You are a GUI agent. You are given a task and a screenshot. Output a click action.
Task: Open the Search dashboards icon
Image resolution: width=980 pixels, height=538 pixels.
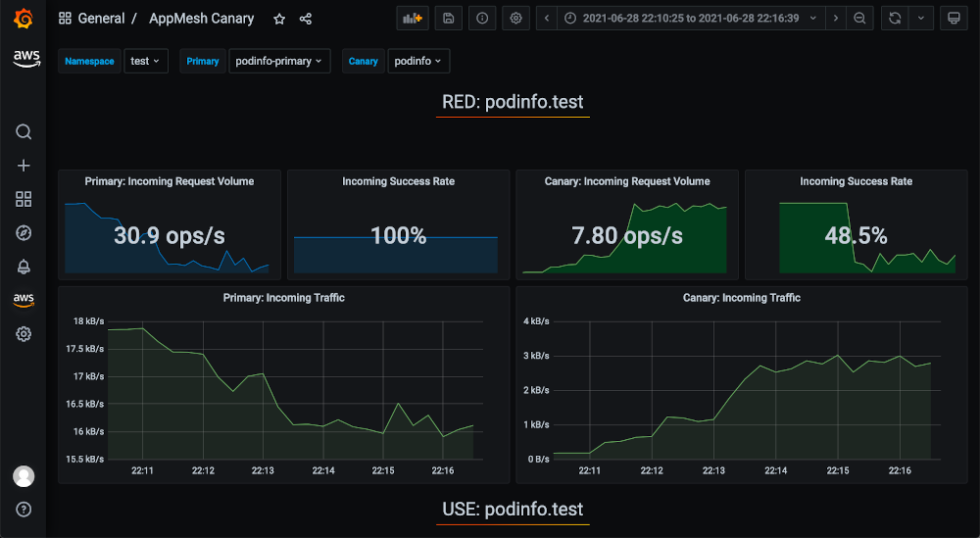pyautogui.click(x=24, y=132)
